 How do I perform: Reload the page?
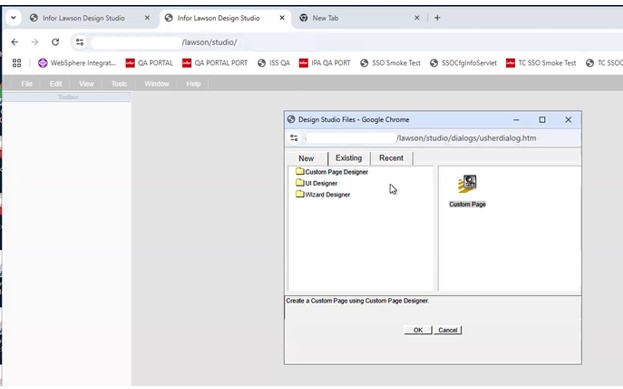pyautogui.click(x=55, y=42)
